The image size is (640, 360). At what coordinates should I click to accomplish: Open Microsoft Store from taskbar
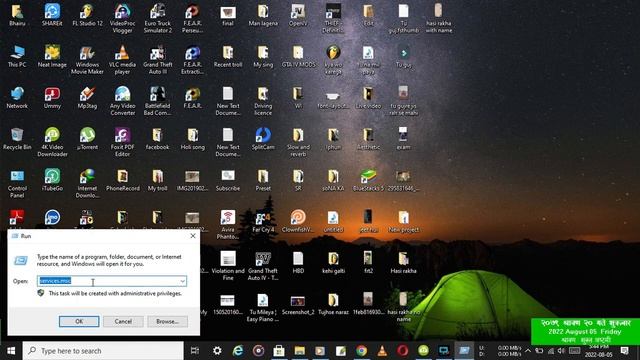[279, 351]
